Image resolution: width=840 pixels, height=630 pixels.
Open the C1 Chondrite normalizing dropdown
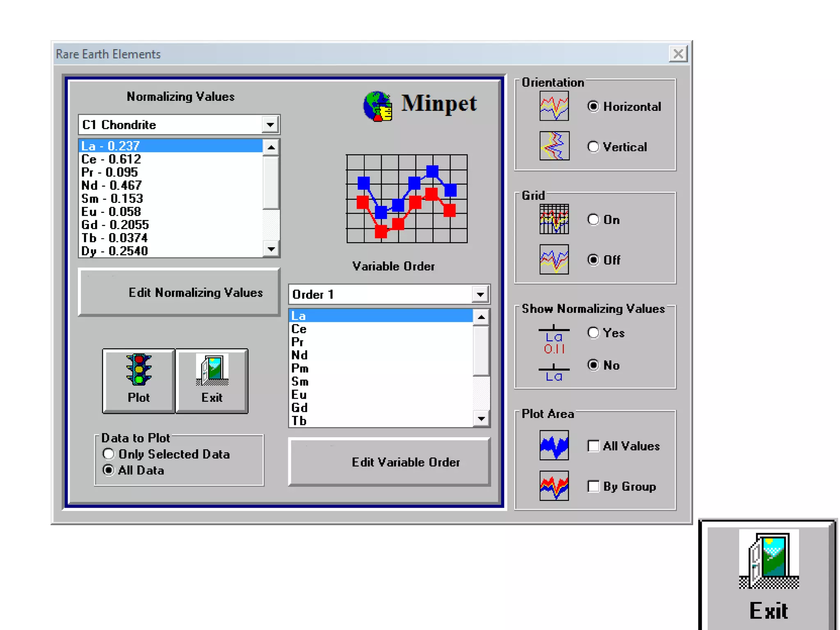[270, 125]
